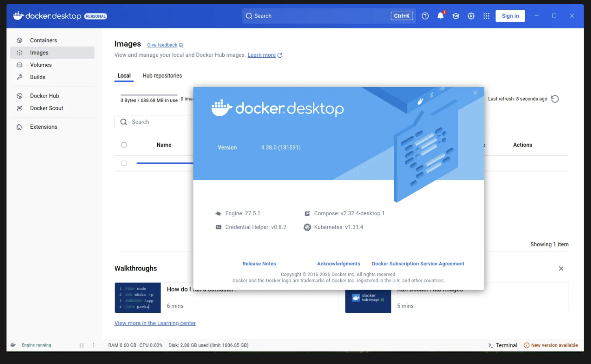Open the Learn more link
Viewport: 591px width, 364px height.
coord(262,55)
